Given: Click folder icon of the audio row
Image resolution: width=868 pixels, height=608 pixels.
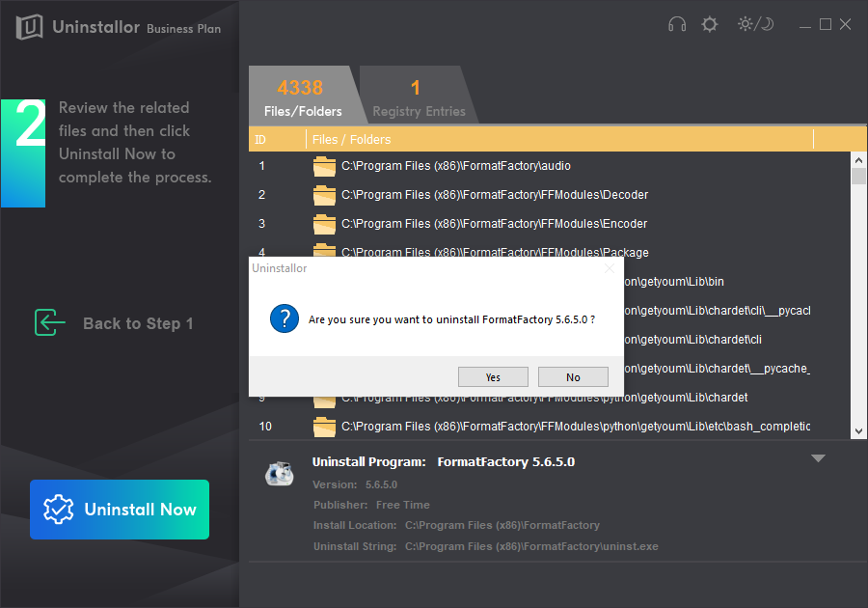Looking at the screenshot, I should coord(324,166).
